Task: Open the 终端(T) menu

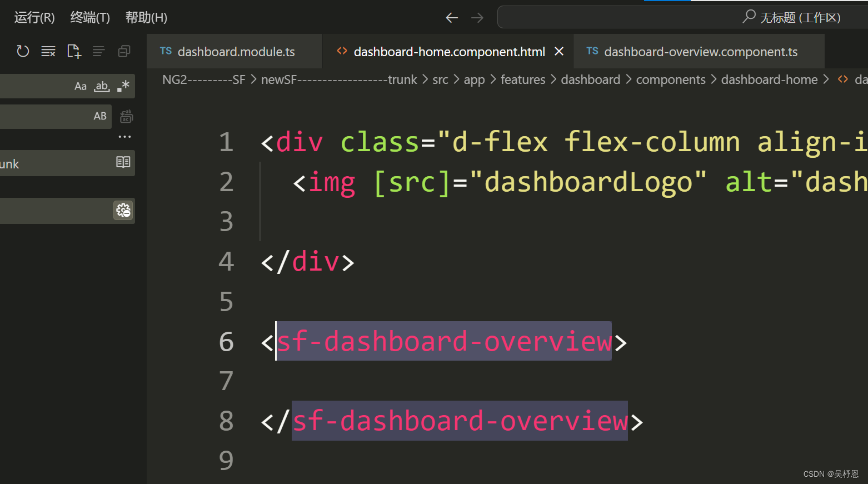Action: click(89, 17)
